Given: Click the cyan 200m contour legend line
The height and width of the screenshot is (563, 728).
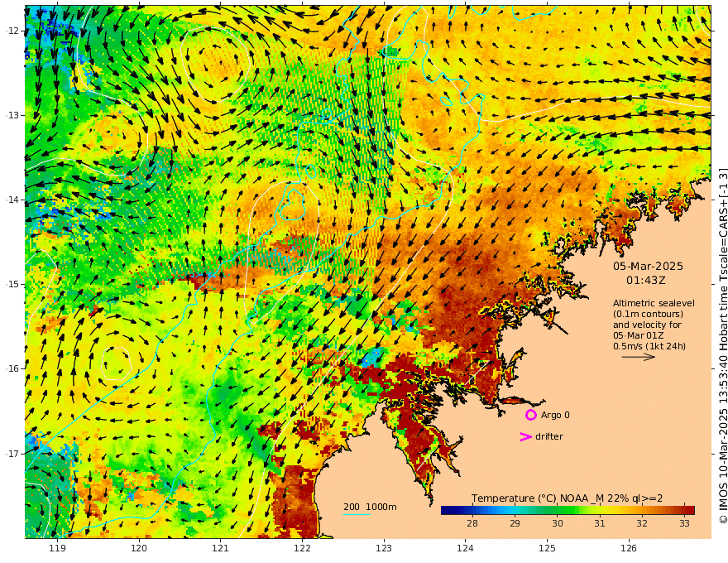Looking at the screenshot, I should click(356, 515).
